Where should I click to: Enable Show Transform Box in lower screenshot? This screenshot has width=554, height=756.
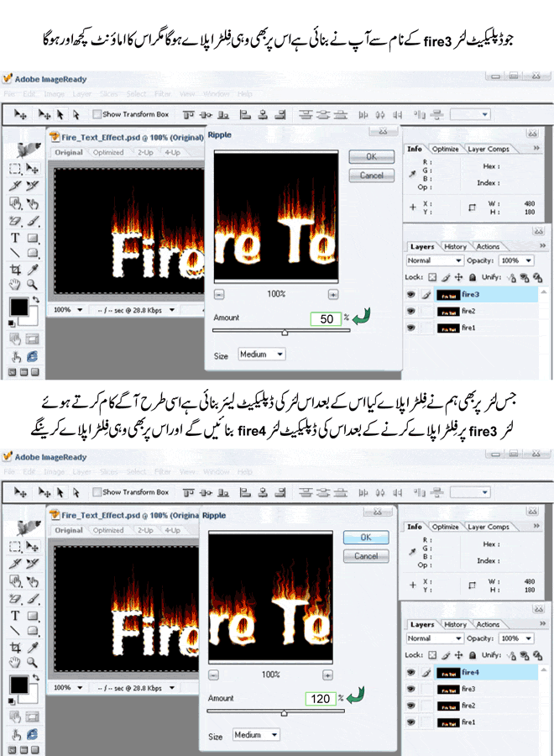(97, 492)
